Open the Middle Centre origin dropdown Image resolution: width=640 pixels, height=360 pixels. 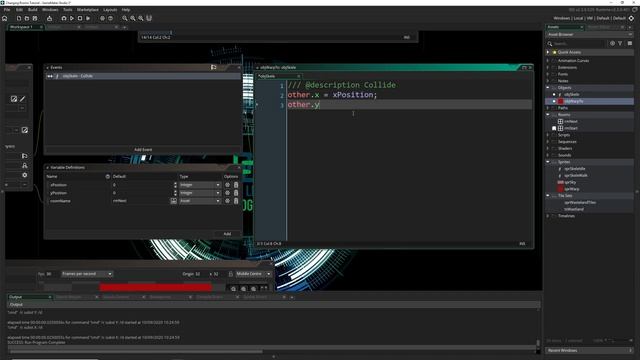[x=253, y=274]
